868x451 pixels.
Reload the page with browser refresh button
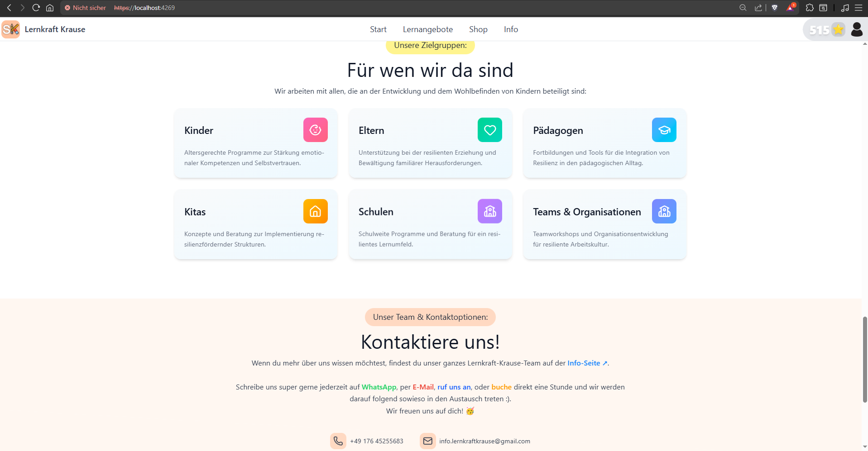point(36,8)
